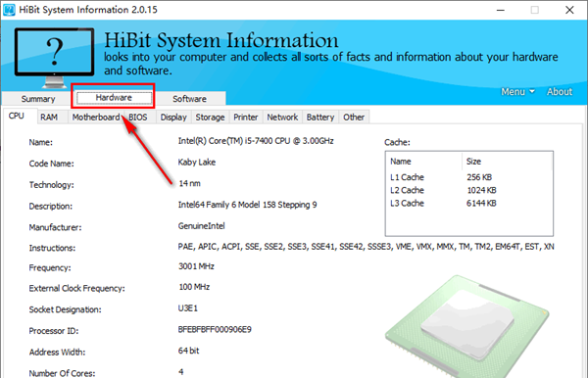
Task: Switch to the Software tab
Action: click(x=189, y=99)
